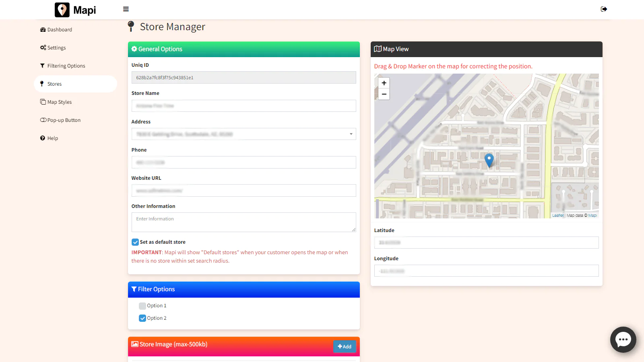Viewport: 644px width, 362px height.
Task: Zoom out on the map
Action: click(384, 94)
